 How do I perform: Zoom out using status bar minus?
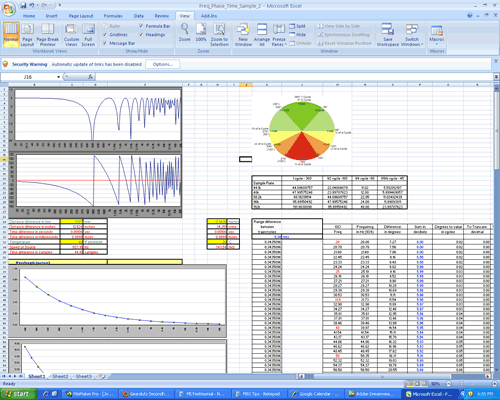(x=449, y=384)
